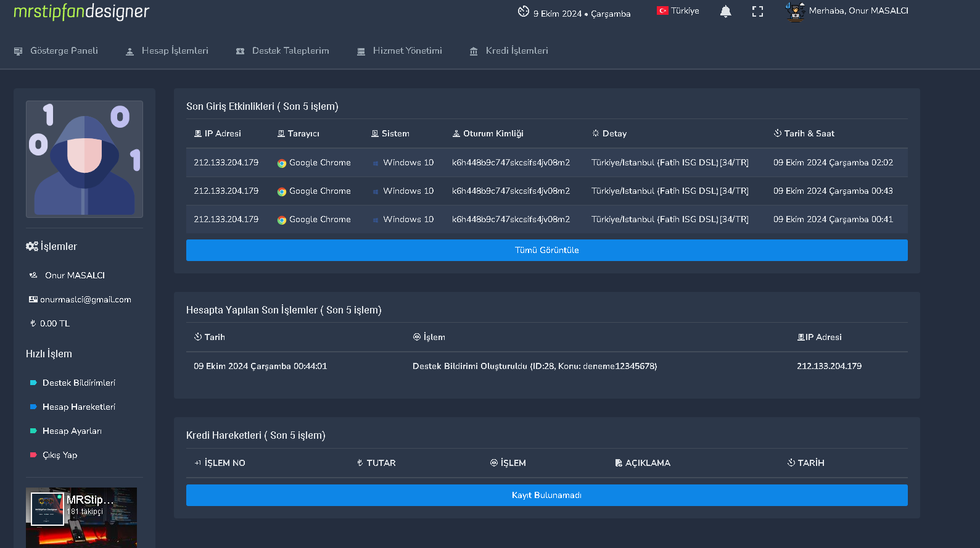Click the IP Adresi column header in login table
Image resolution: width=980 pixels, height=548 pixels.
point(218,133)
